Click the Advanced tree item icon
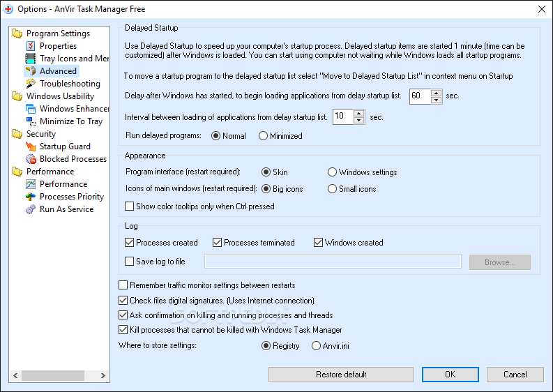 pos(31,71)
